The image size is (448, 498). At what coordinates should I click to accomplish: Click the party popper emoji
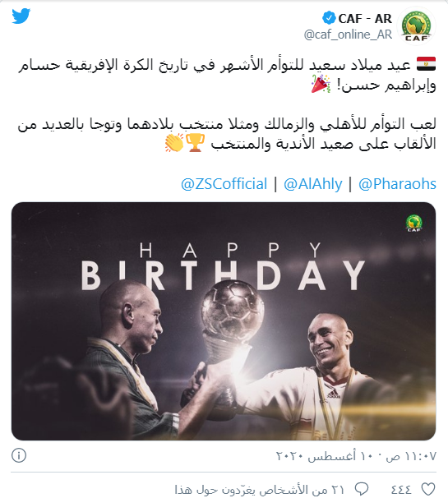pos(321,84)
